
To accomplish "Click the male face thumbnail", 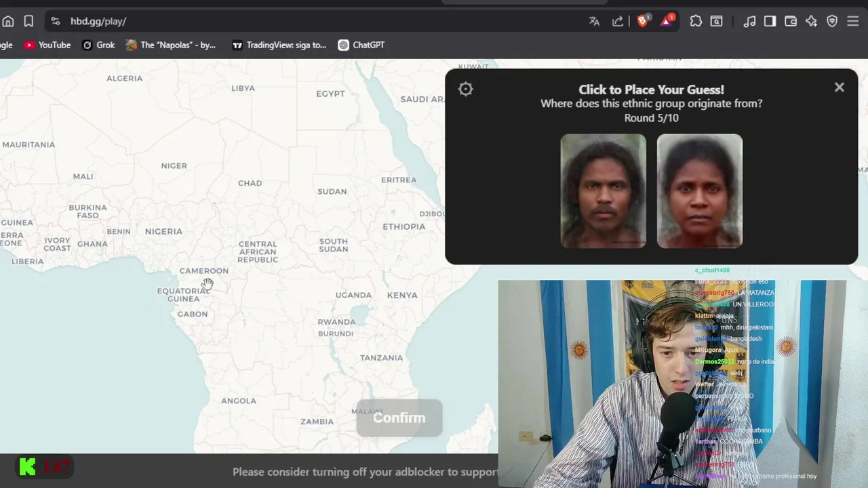I will (x=604, y=190).
